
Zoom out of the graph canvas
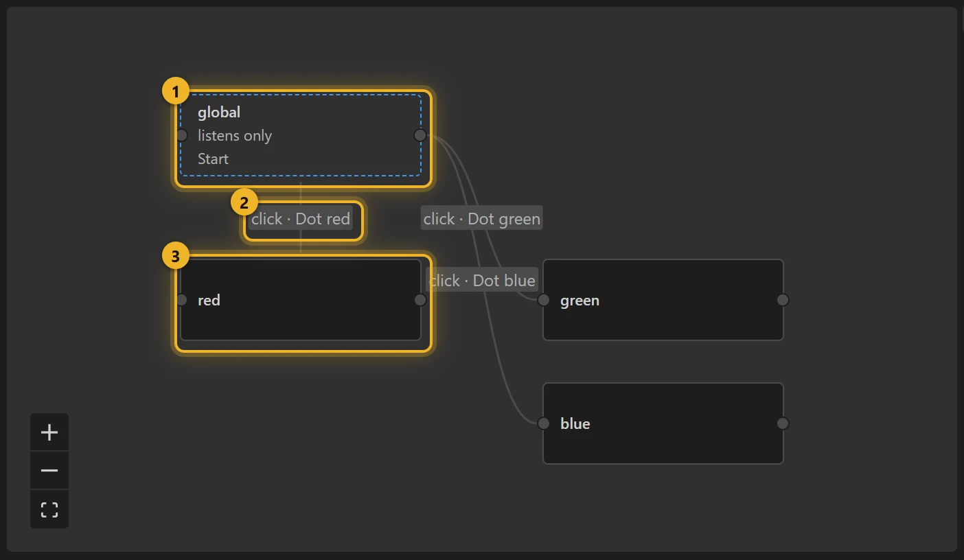tap(49, 471)
